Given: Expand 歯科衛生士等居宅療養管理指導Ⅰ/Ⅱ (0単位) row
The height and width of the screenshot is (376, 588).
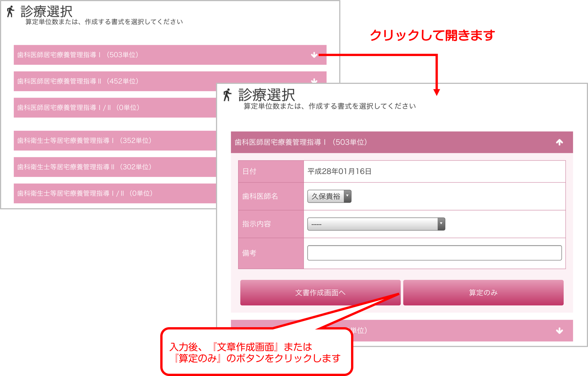Looking at the screenshot, I should tap(85, 193).
